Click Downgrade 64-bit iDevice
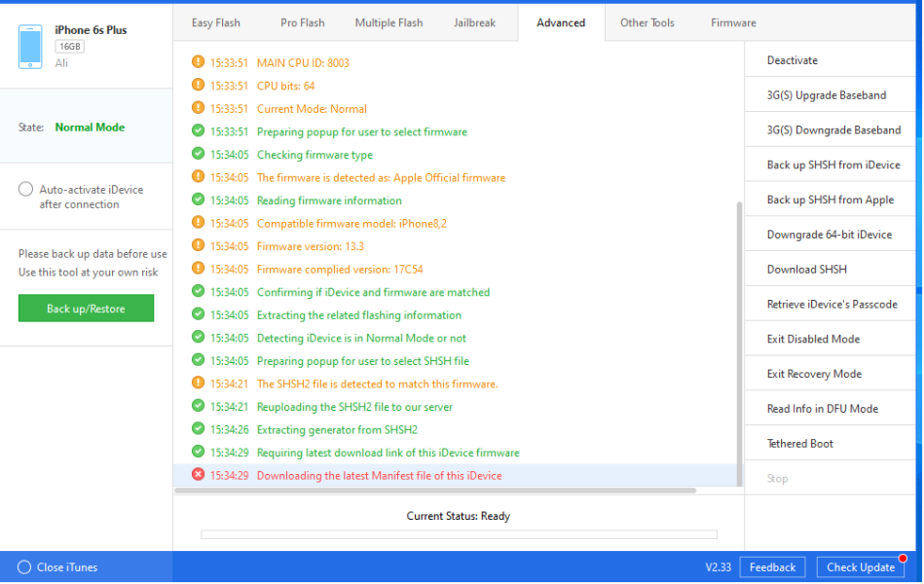 [x=829, y=235]
